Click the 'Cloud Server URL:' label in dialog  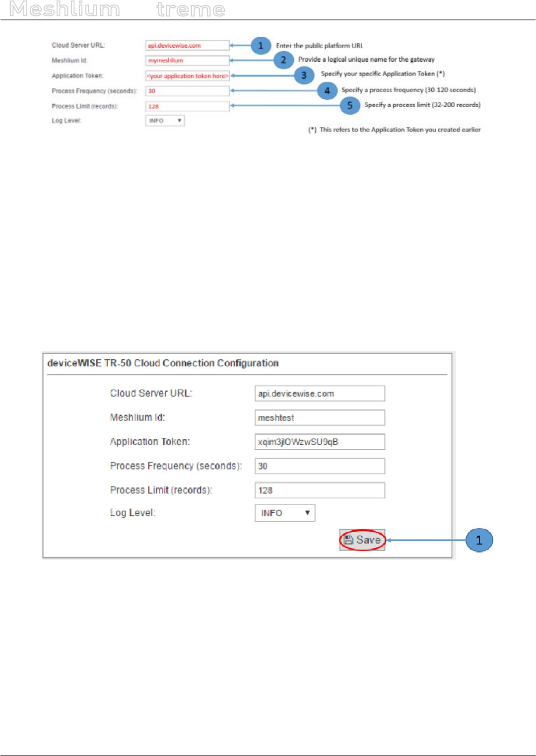151,393
